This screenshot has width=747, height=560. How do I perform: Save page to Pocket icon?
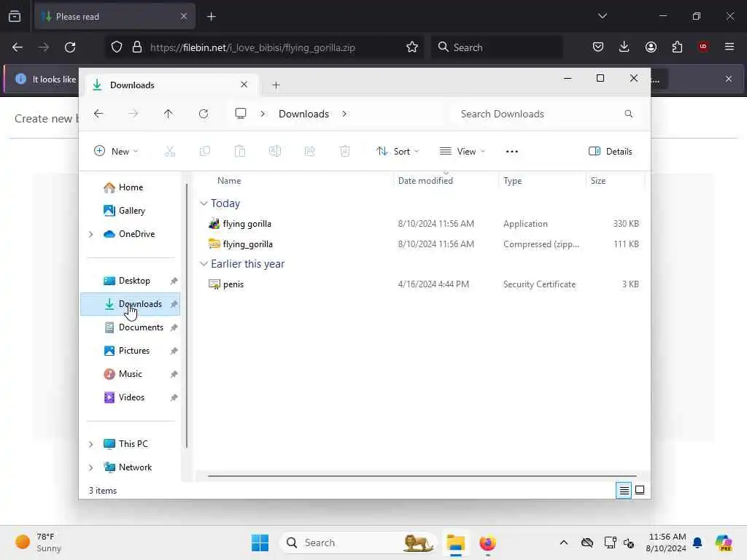598,47
